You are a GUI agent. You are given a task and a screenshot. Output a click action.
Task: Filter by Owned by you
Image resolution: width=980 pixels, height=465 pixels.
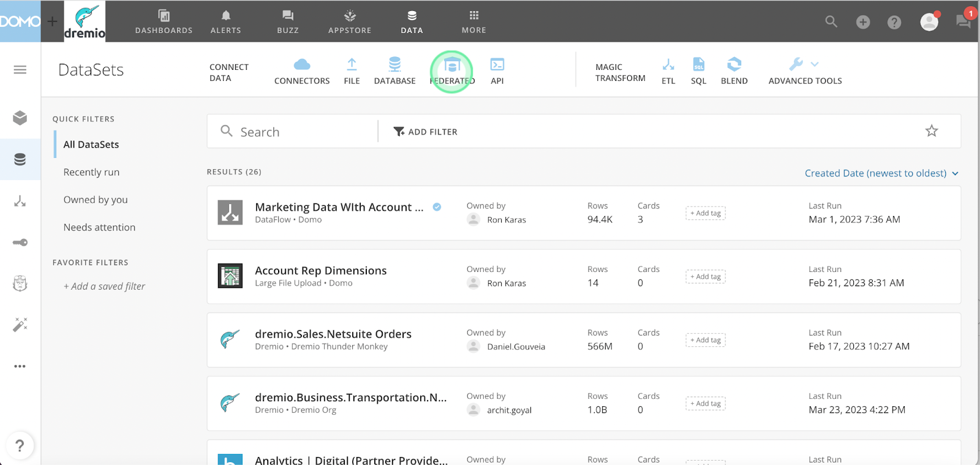point(96,200)
